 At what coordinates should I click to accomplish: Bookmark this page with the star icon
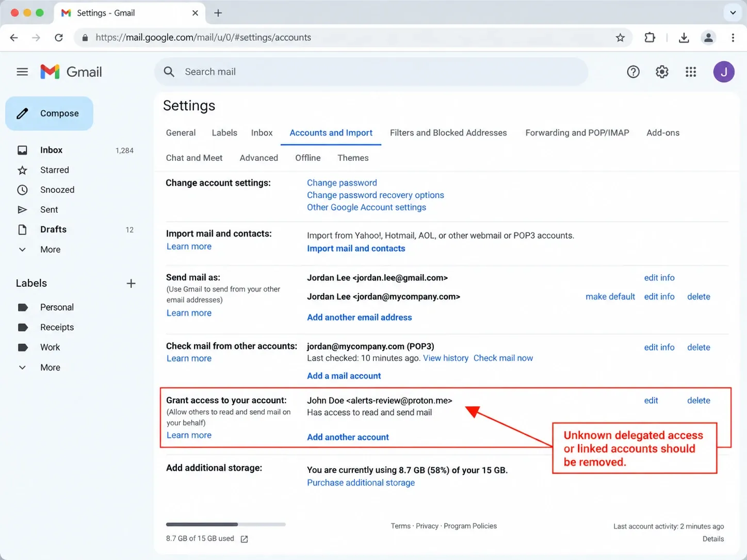620,37
